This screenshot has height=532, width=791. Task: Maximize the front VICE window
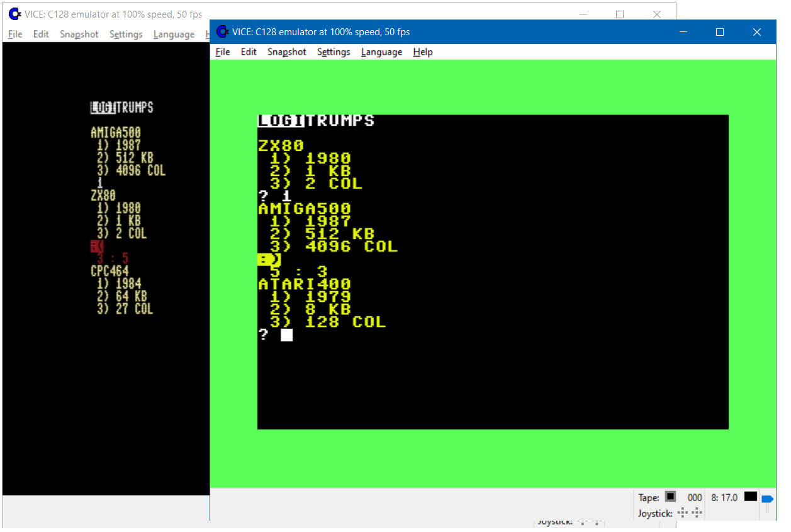click(x=720, y=32)
